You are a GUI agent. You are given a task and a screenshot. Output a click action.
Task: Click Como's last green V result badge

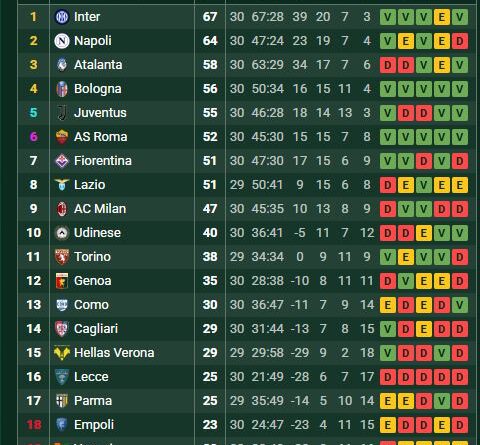click(x=460, y=305)
